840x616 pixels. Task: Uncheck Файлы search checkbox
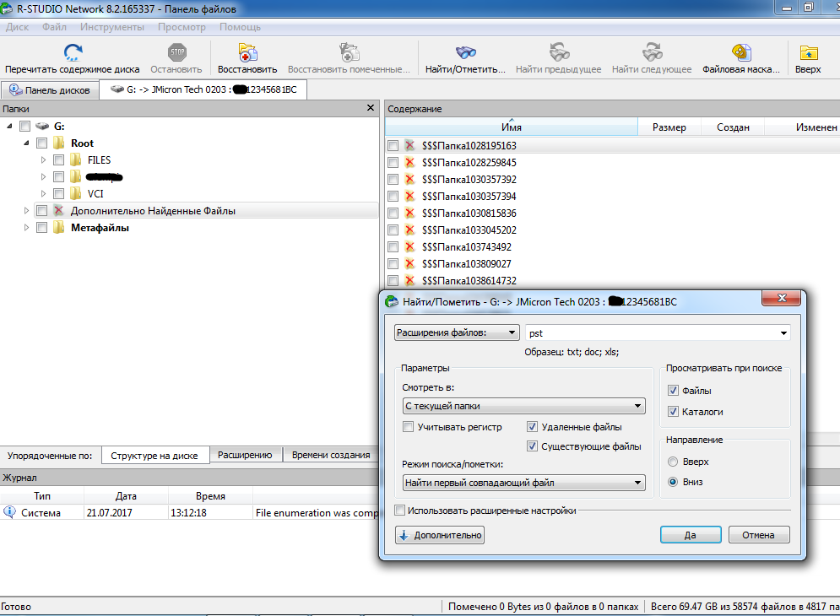coord(674,391)
